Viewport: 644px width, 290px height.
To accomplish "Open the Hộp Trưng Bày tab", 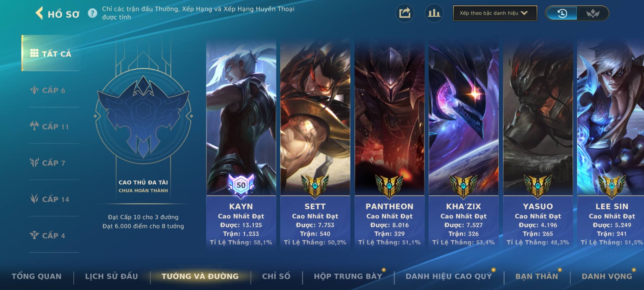I will tap(348, 276).
